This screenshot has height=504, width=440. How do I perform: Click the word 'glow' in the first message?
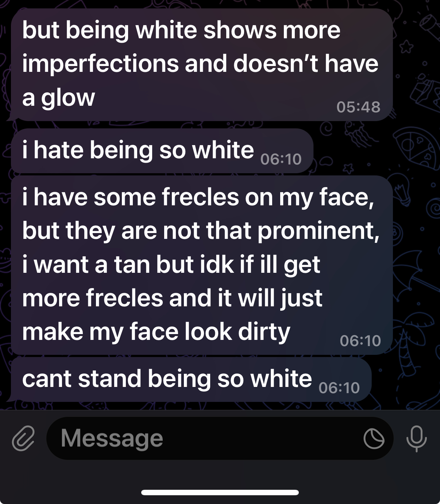click(x=68, y=98)
